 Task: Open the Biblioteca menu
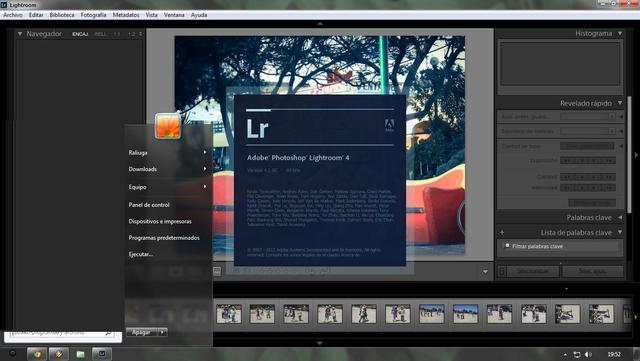click(62, 15)
